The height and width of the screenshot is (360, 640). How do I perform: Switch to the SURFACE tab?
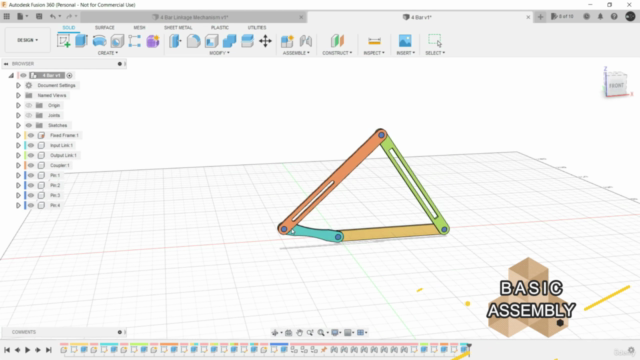coord(104,27)
